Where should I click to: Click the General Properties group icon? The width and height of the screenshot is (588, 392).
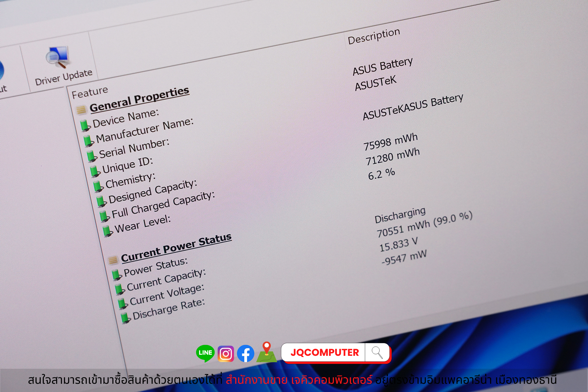click(81, 110)
